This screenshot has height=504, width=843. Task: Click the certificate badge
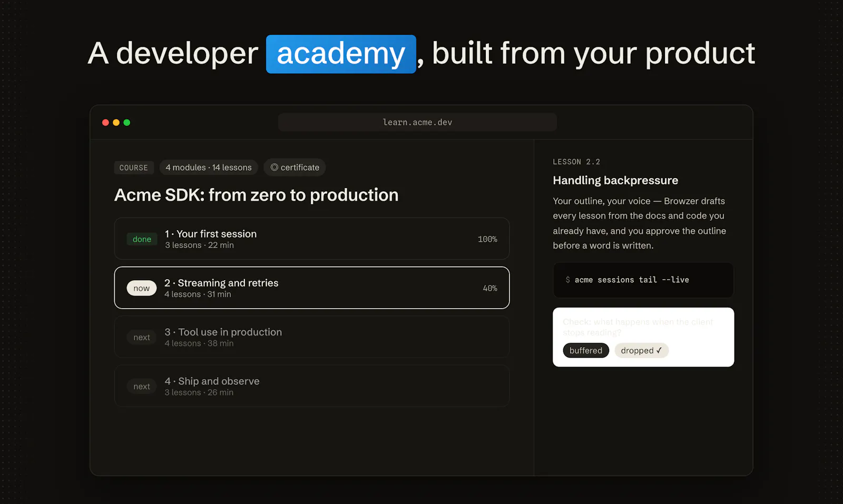tap(295, 167)
